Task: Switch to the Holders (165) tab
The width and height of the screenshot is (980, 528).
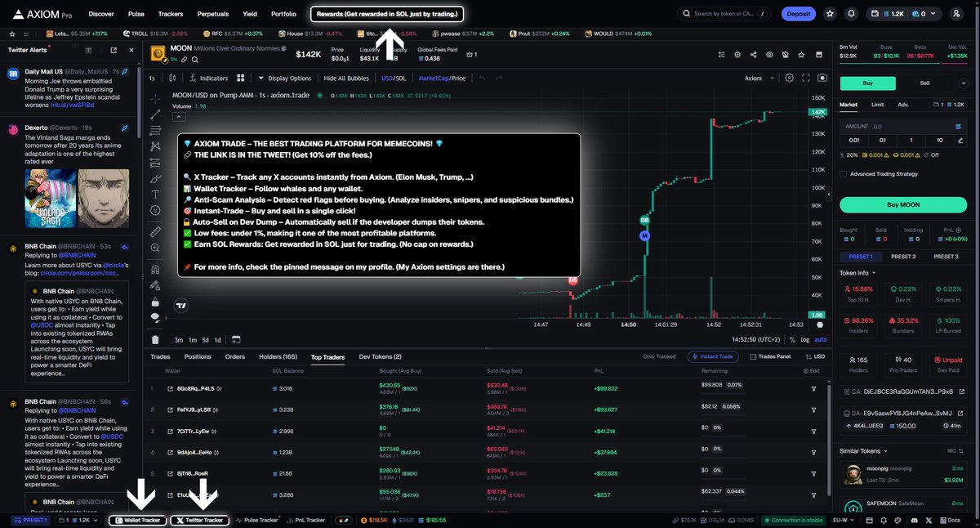Action: (x=278, y=356)
